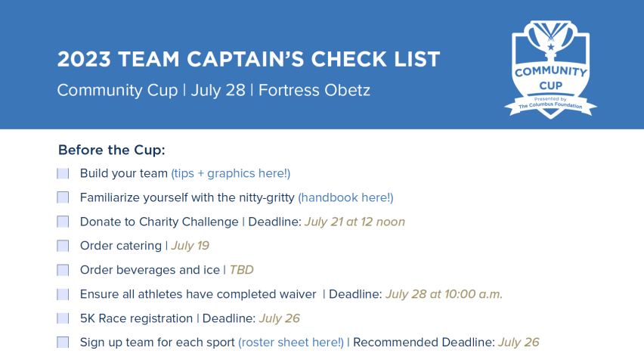The image size is (644, 363).
Task: Open the roster sheet here link
Action: tap(291, 343)
